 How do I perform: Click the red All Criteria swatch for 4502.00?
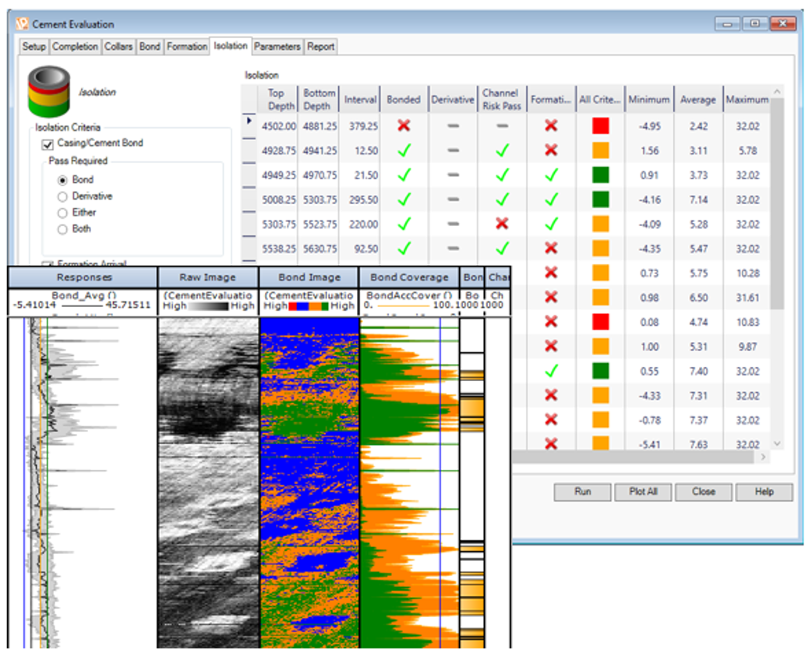pos(600,125)
